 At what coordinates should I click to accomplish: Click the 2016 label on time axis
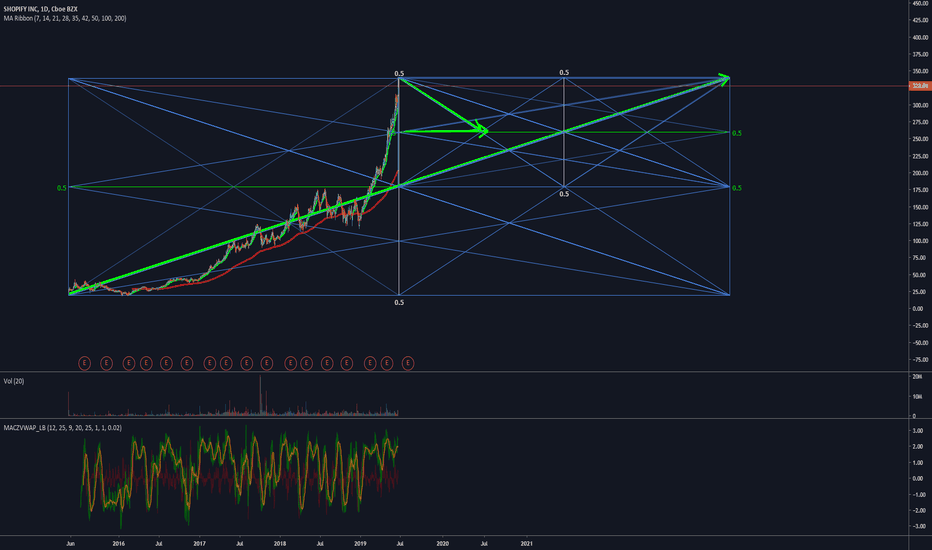[118, 543]
